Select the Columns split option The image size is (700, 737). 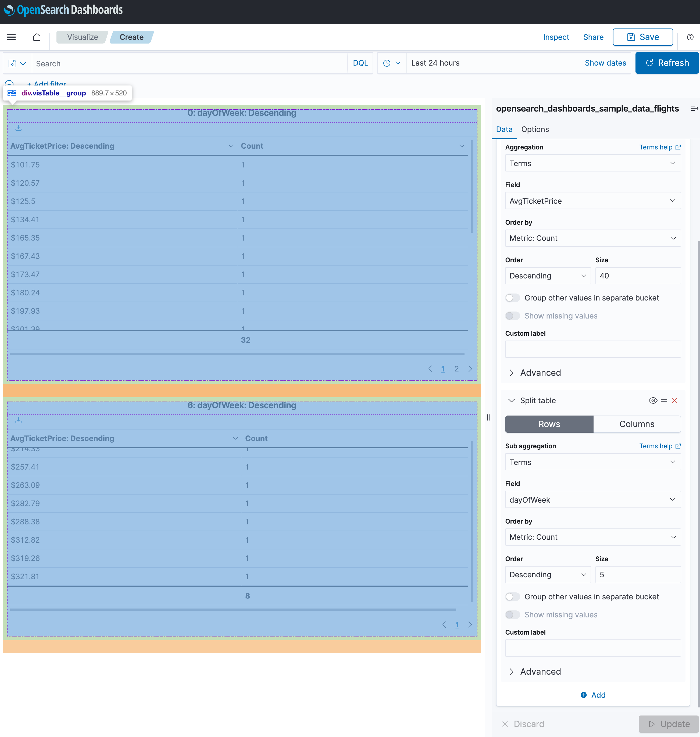pyautogui.click(x=637, y=424)
